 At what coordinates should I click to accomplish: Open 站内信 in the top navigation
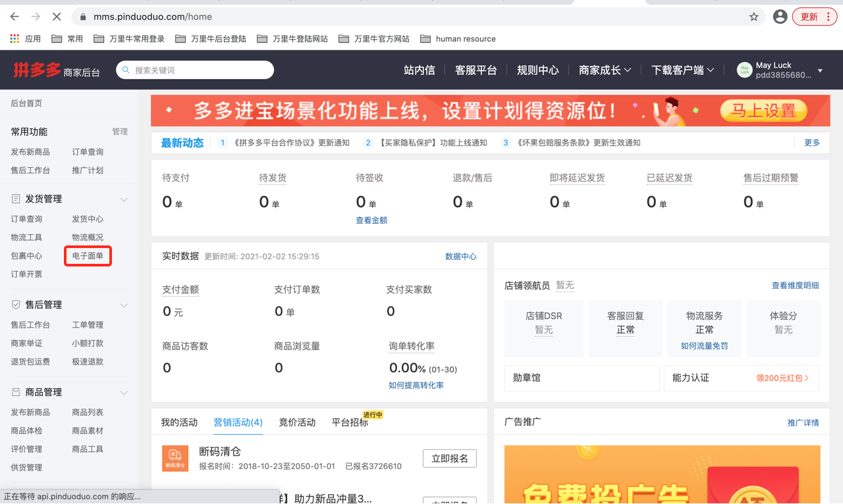[x=420, y=70]
